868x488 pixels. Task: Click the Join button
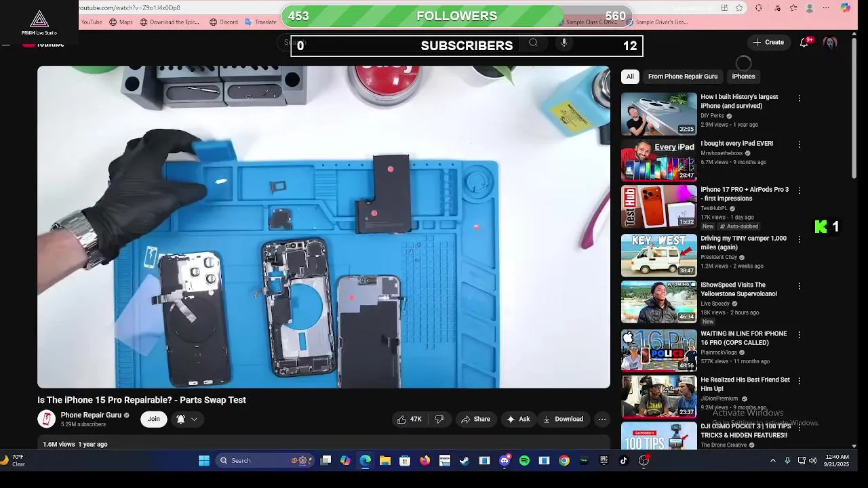154,419
